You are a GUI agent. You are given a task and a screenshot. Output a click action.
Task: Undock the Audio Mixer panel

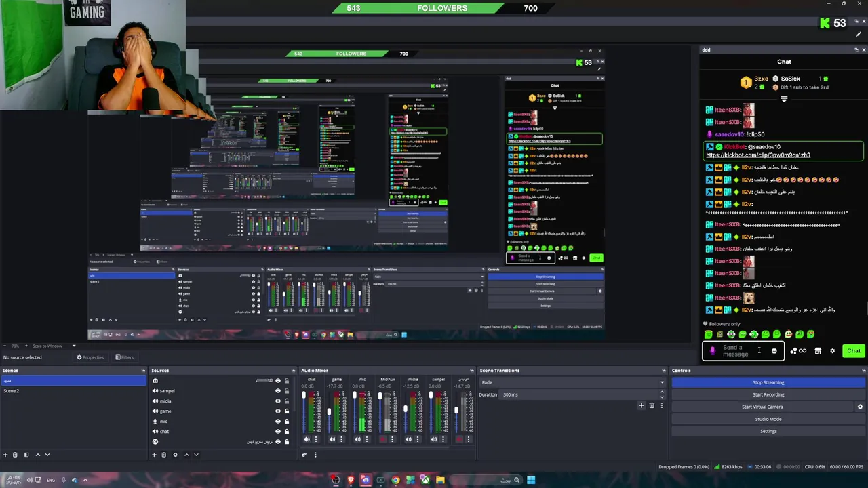[x=471, y=370]
